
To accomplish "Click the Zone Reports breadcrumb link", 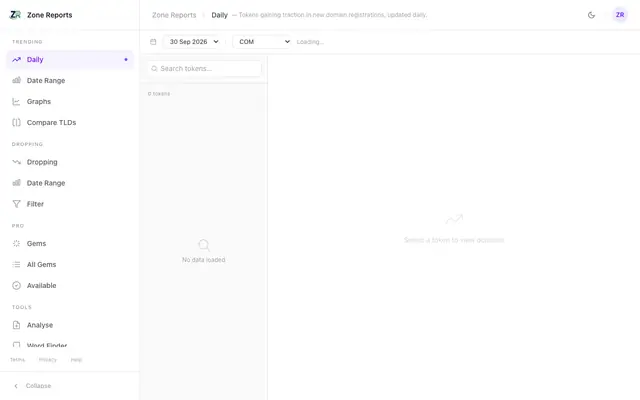I will pyautogui.click(x=174, y=15).
